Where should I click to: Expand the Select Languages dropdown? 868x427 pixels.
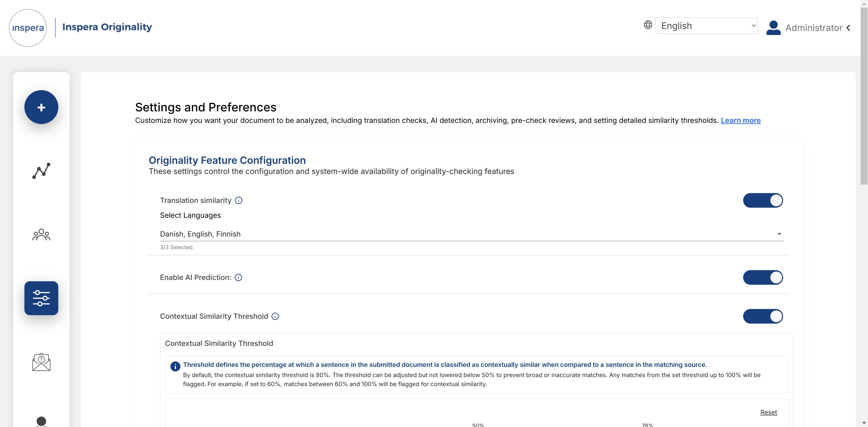tap(471, 234)
